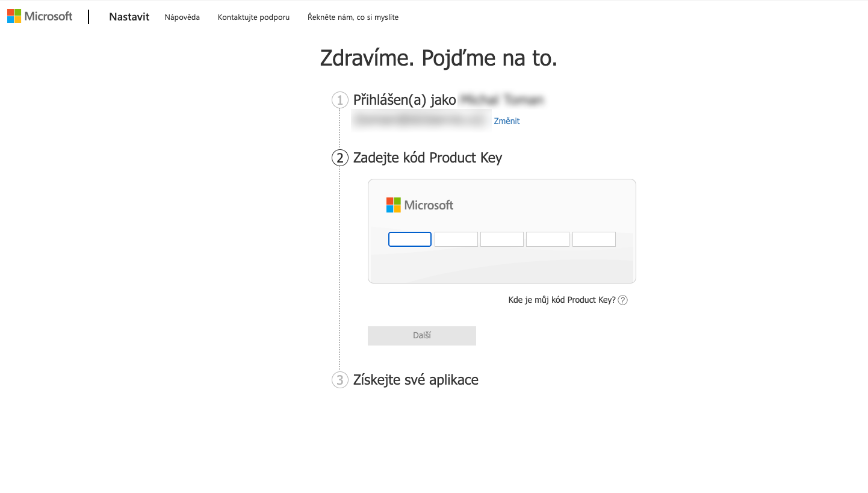Select the Řekněte nám, co si myslíte link

[x=353, y=17]
